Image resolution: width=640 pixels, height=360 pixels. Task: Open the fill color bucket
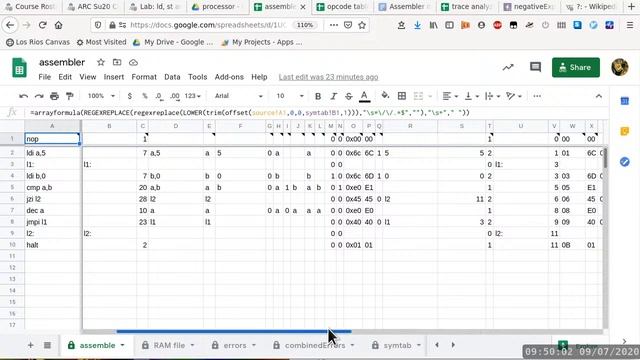[x=385, y=96]
